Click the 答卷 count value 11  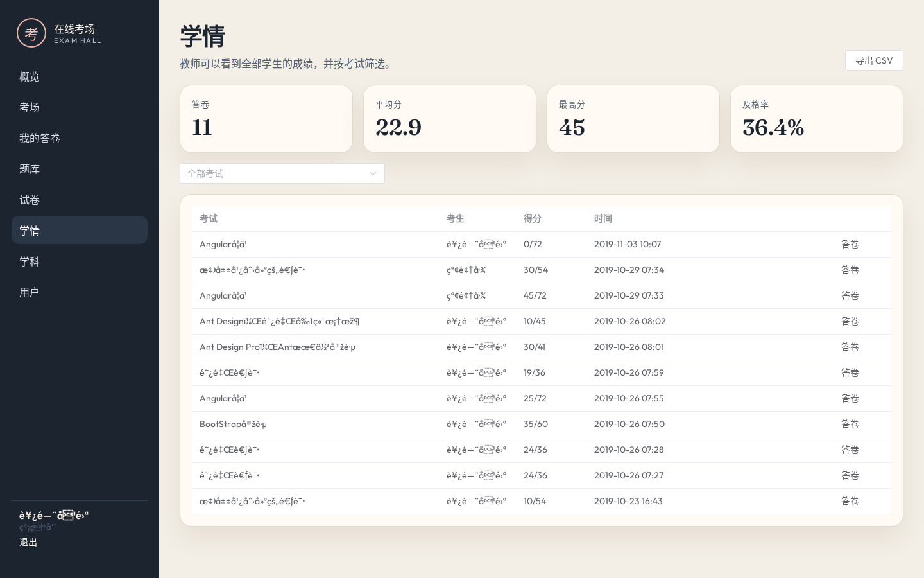click(202, 127)
